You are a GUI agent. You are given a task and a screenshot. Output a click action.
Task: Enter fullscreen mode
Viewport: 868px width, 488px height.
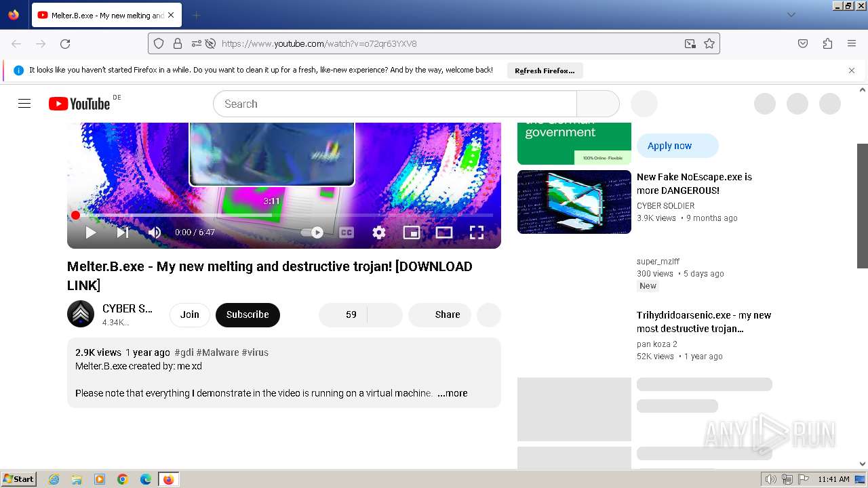[477, 232]
